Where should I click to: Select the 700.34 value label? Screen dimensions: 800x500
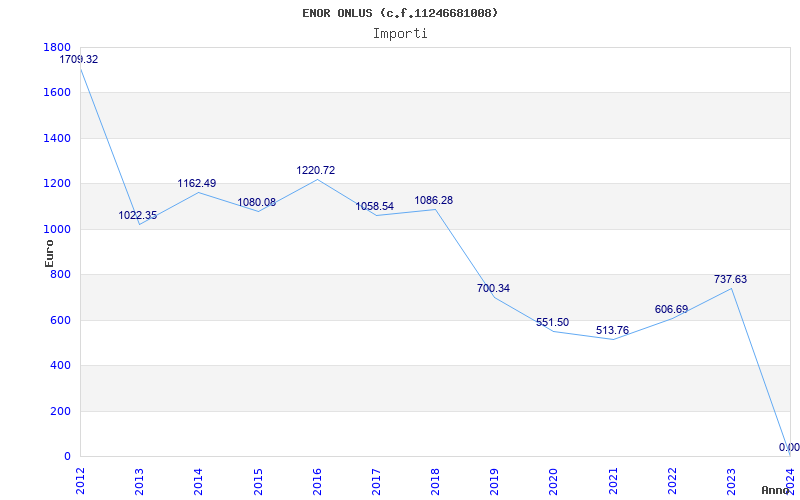coord(493,288)
